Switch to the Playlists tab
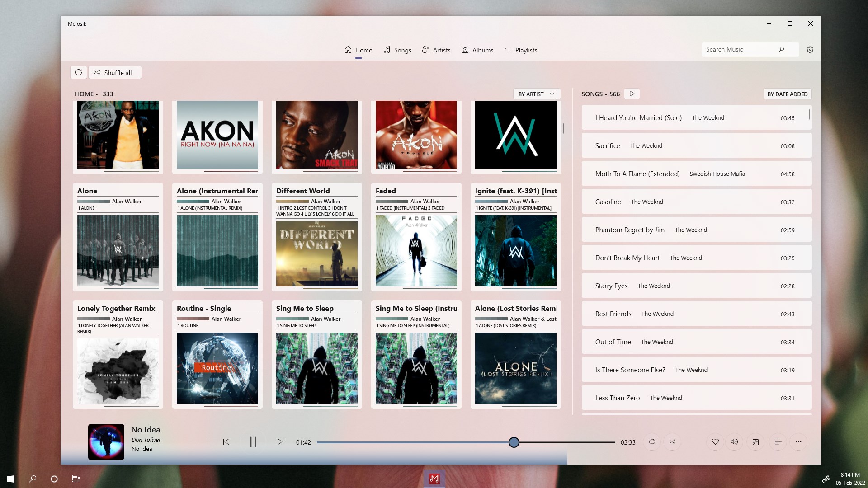 tap(521, 50)
